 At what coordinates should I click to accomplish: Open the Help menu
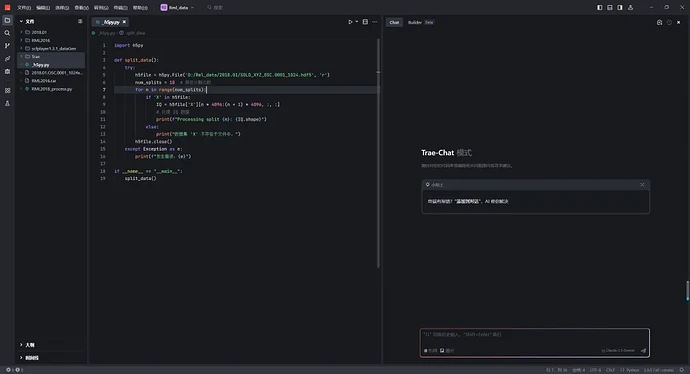coord(140,7)
